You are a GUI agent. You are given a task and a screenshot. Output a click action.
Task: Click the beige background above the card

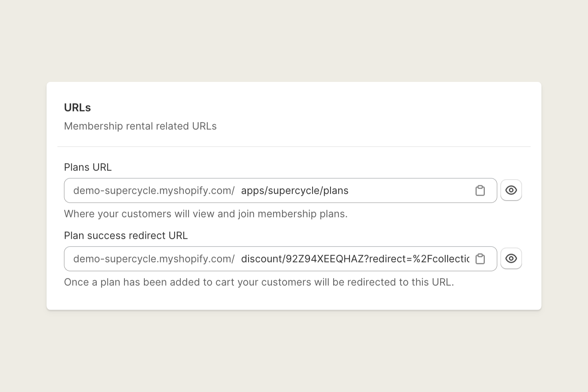(x=294, y=39)
